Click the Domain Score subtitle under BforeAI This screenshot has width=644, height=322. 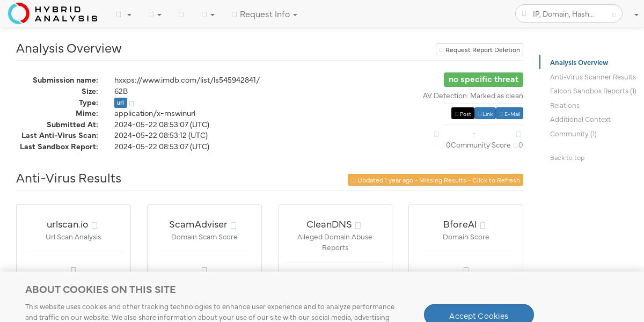[x=466, y=237]
